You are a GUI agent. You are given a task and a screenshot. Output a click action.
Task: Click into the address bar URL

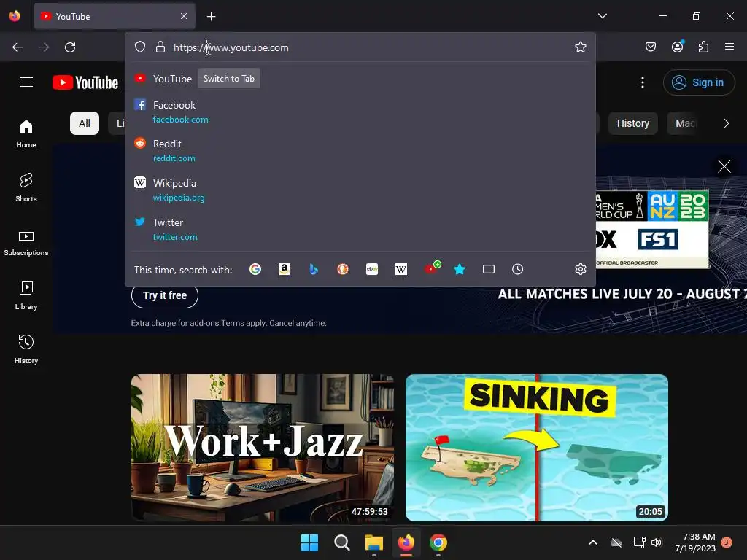click(231, 47)
